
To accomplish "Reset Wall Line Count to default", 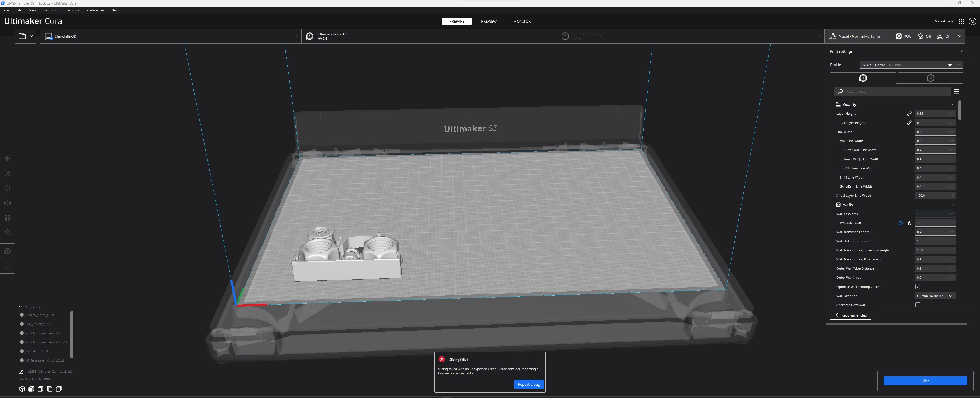I will tap(900, 223).
